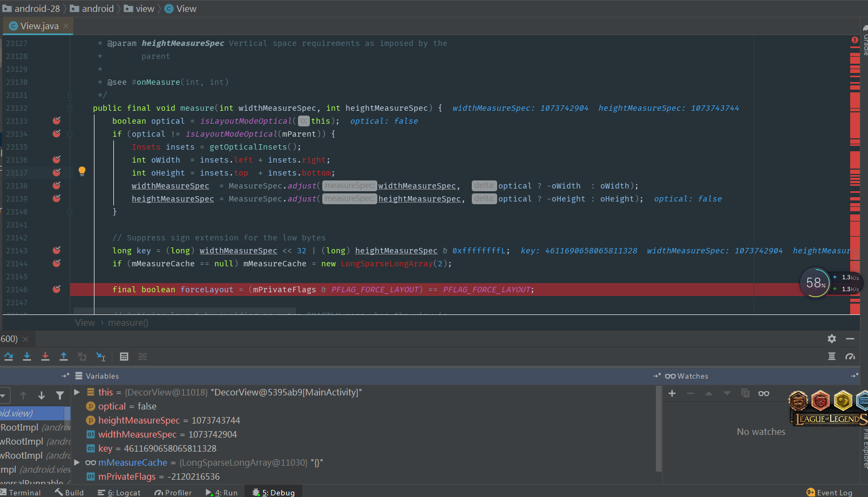Select the optical = false variable row
Viewport: 868px width, 497px height.
(365, 406)
